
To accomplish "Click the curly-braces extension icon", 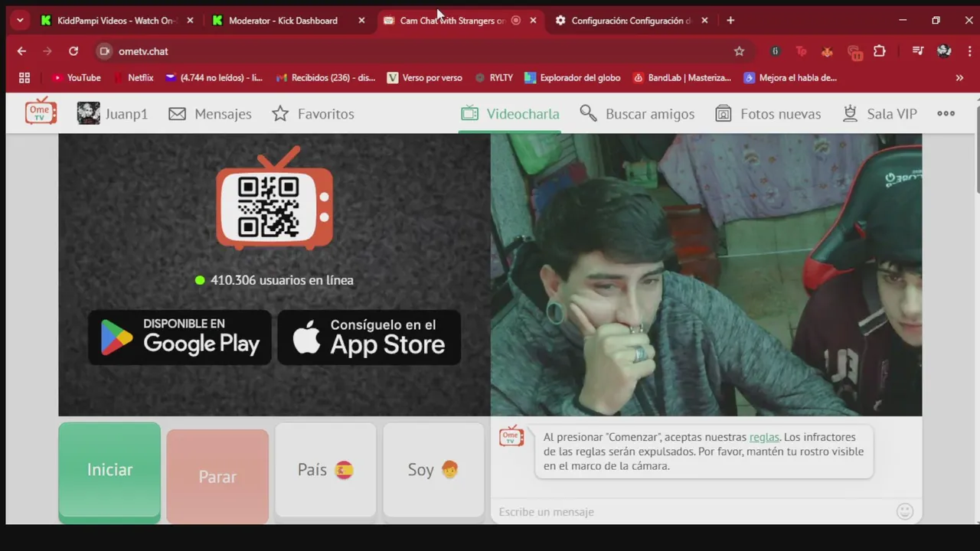I will point(775,51).
